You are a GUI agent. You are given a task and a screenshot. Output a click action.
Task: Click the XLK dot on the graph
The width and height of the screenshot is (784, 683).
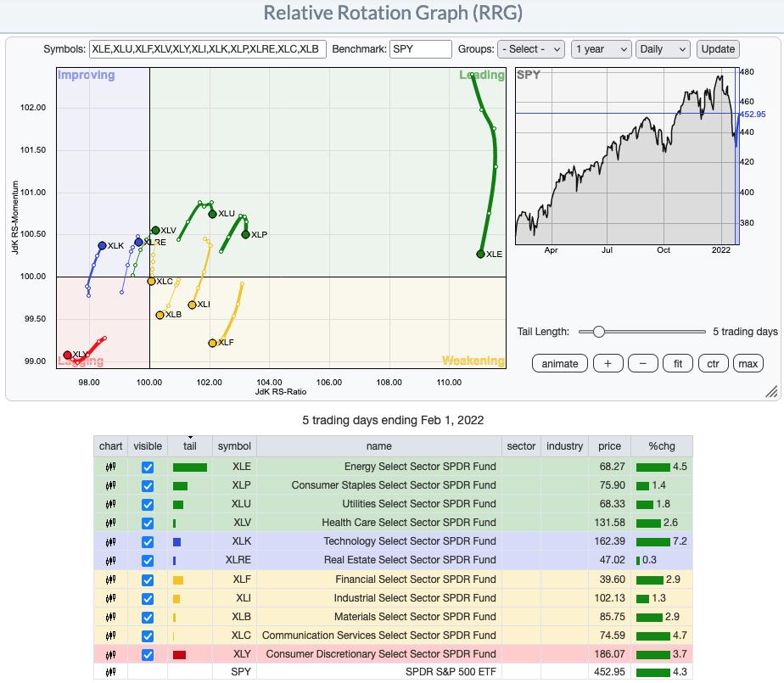click(102, 245)
